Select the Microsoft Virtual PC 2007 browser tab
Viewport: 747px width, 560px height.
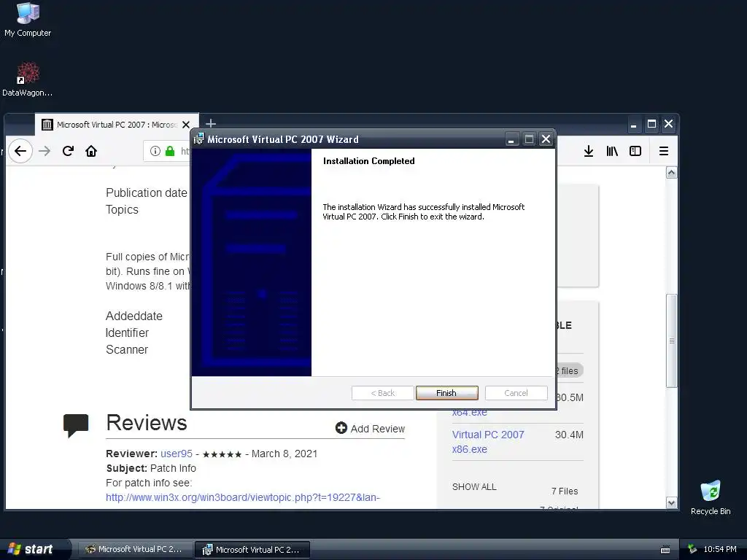point(117,124)
